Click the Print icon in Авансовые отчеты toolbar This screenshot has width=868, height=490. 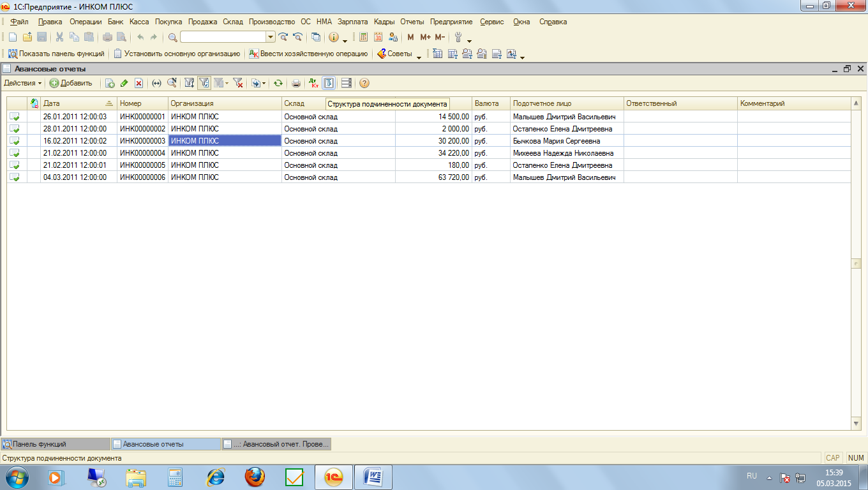click(x=296, y=83)
